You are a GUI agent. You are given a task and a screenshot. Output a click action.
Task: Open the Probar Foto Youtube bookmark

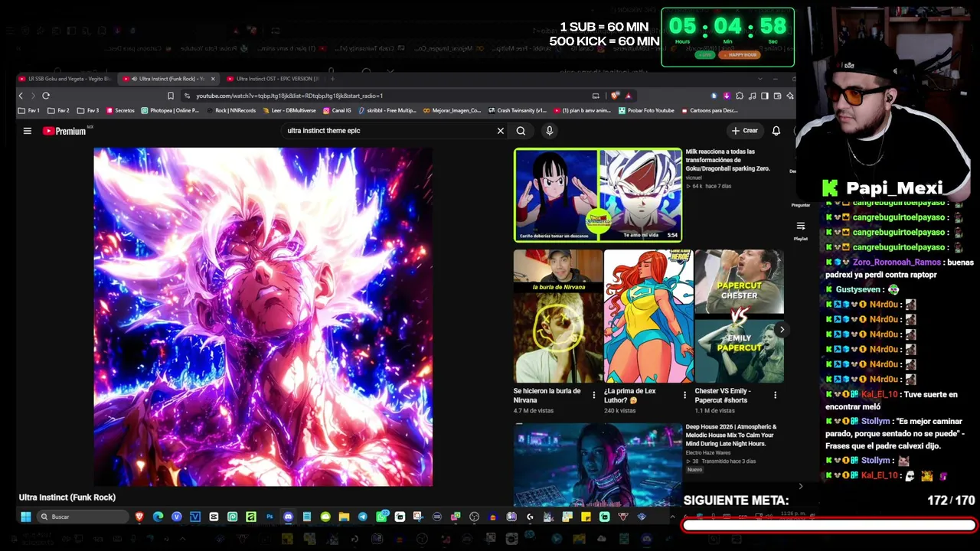pyautogui.click(x=646, y=110)
